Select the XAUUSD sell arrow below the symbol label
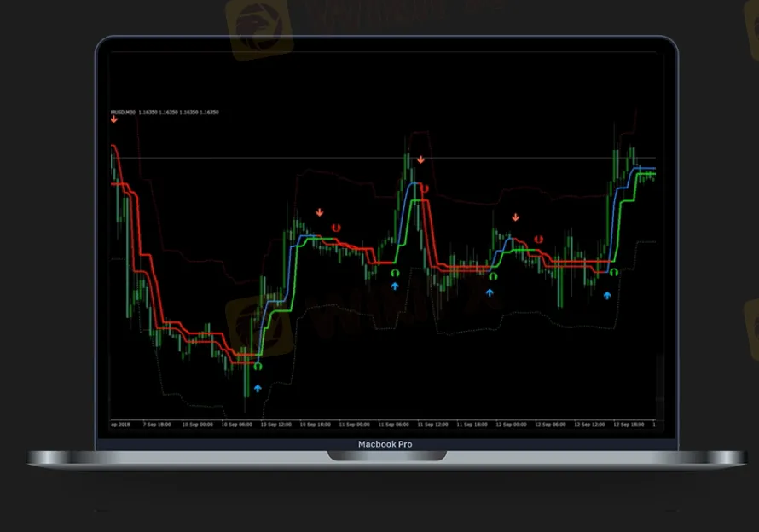 click(x=113, y=119)
